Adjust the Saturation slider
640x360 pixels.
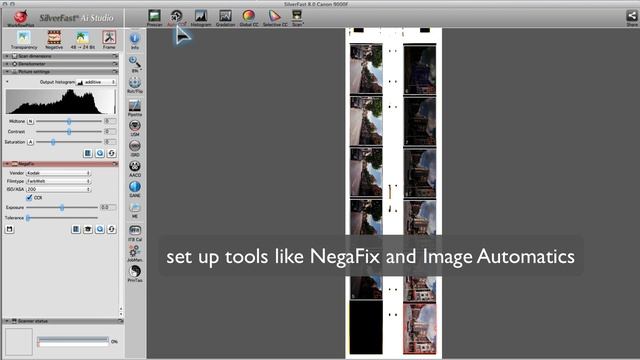tap(69, 142)
